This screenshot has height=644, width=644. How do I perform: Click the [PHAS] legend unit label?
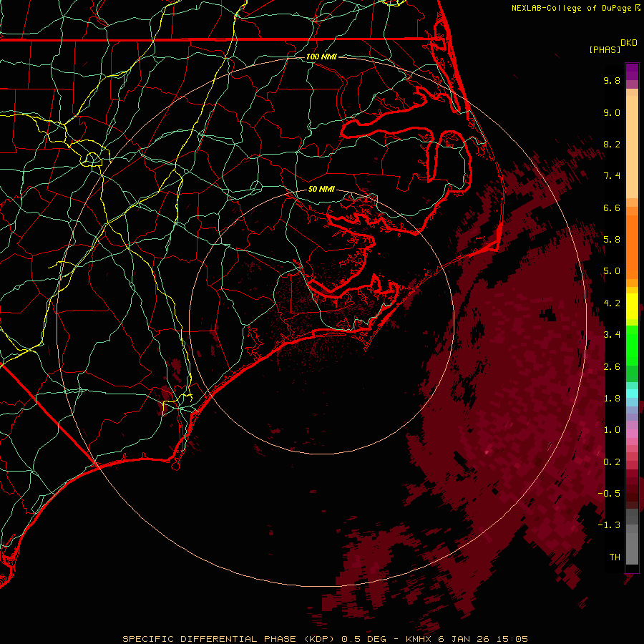605,49
